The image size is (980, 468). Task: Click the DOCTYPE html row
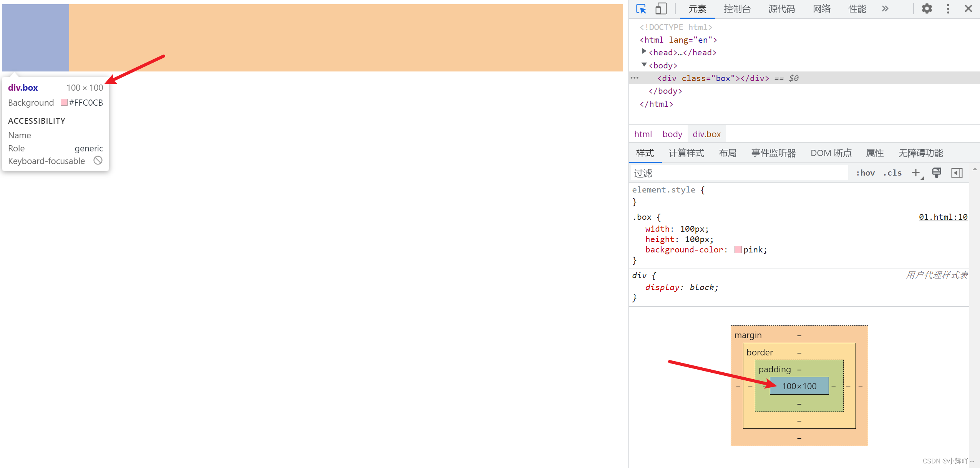676,27
